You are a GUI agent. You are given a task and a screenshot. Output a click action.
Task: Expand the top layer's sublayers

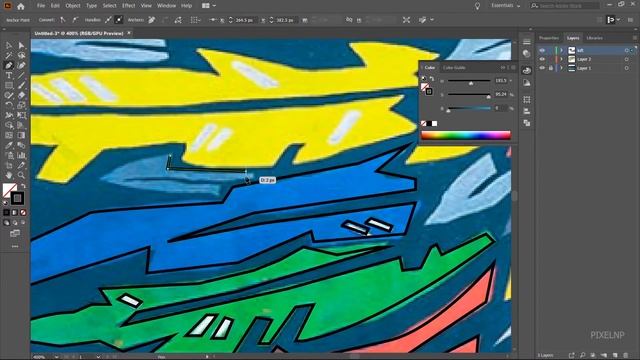tap(562, 50)
